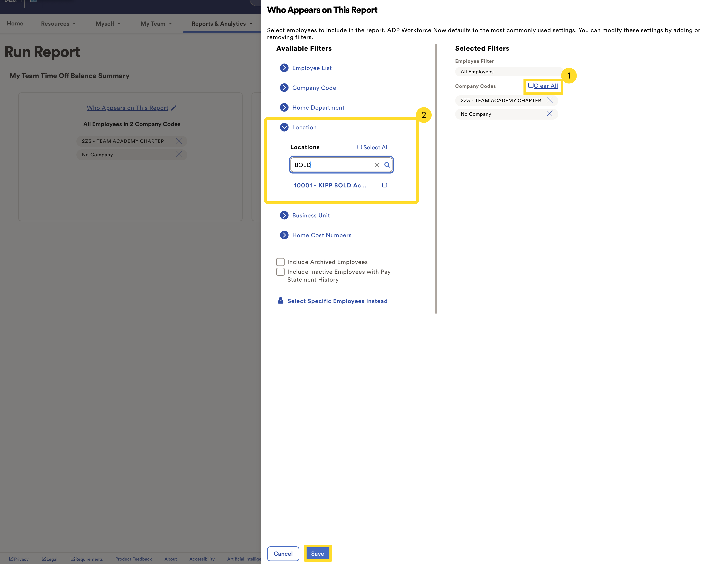Enable Include Inactive Employees with Pay Statement History
Viewport: 728px width, 564px height.
280,272
